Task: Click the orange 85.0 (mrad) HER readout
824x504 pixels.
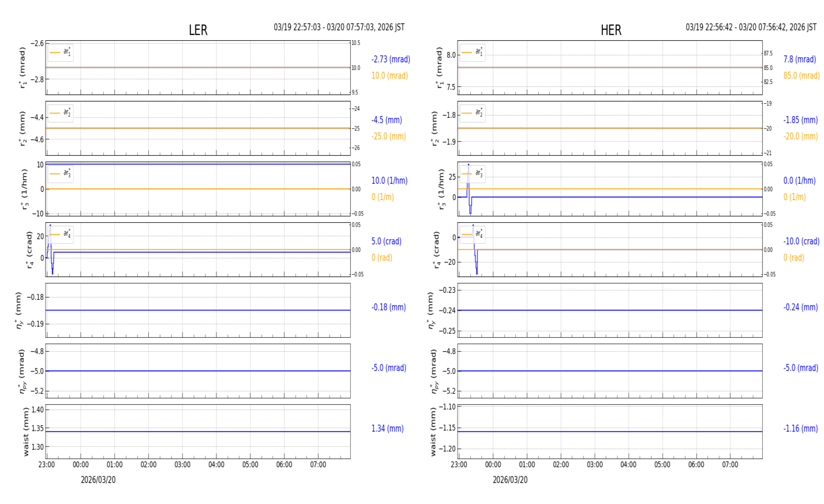Action: click(x=801, y=76)
